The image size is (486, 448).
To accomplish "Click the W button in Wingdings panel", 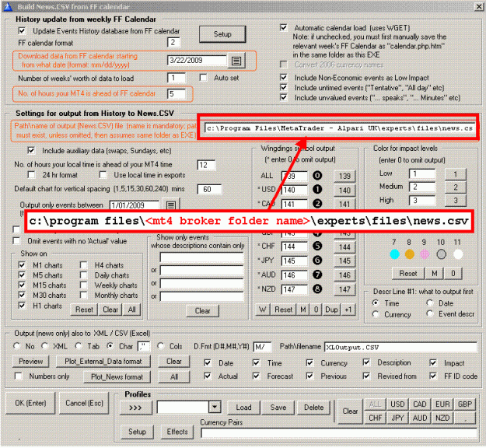I will 263,310.
